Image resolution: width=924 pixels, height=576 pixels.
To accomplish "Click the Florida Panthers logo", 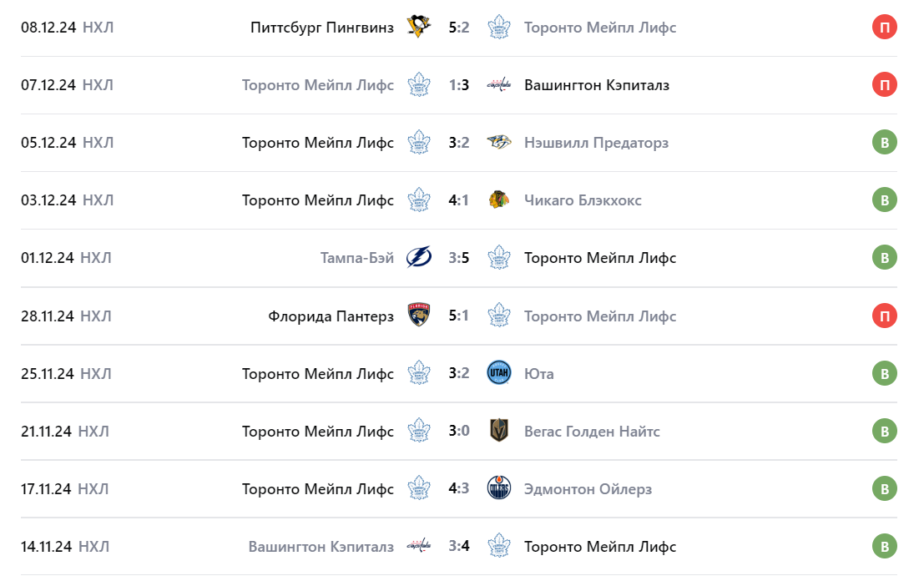I will click(418, 316).
